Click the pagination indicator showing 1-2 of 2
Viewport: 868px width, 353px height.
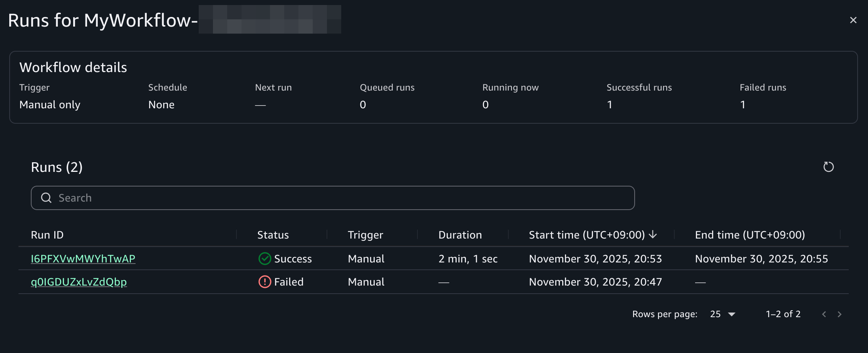click(x=783, y=314)
